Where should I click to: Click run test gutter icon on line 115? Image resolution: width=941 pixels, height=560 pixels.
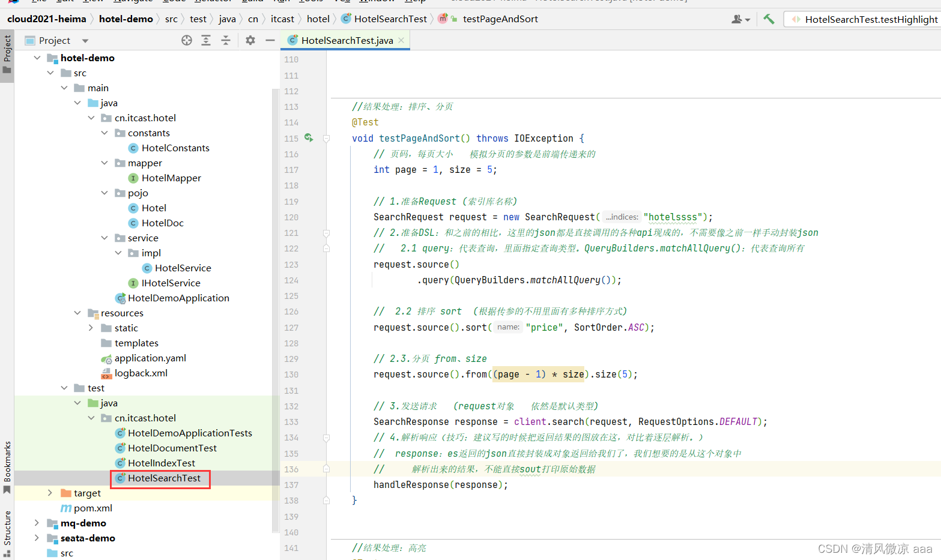[309, 138]
